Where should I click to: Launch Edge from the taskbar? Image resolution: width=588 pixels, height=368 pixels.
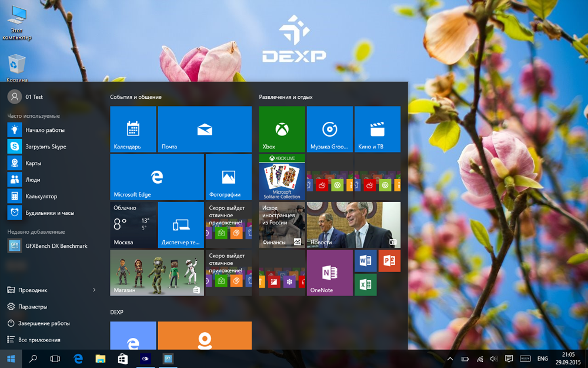[78, 359]
